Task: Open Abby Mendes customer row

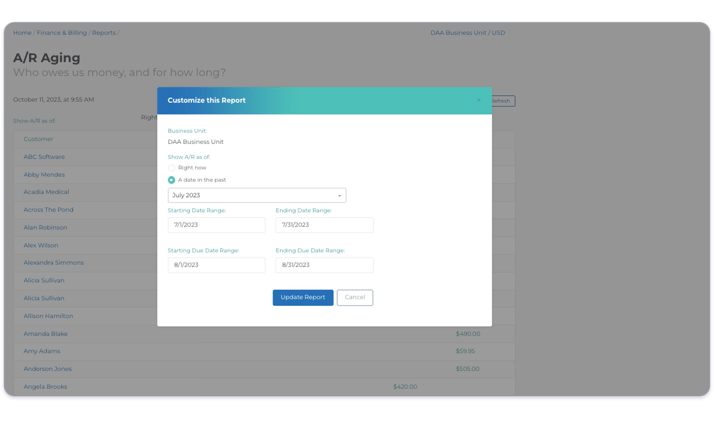Action: coord(44,175)
